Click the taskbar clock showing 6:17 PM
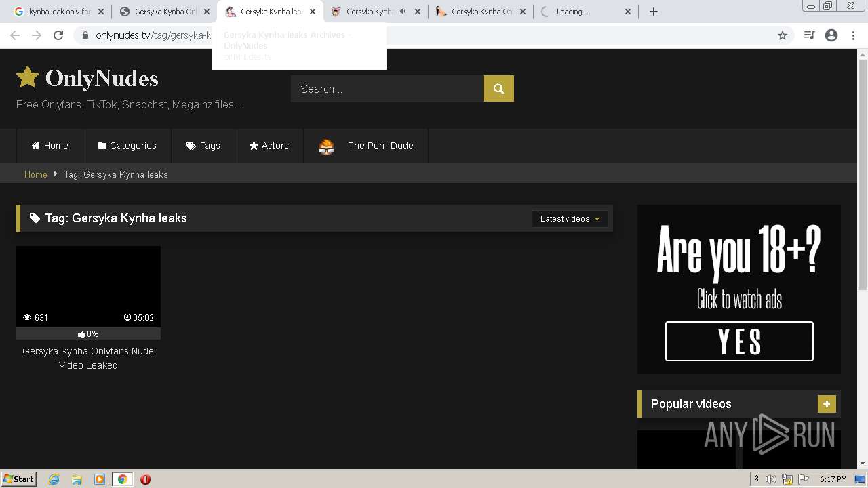This screenshot has height=488, width=868. (x=833, y=479)
